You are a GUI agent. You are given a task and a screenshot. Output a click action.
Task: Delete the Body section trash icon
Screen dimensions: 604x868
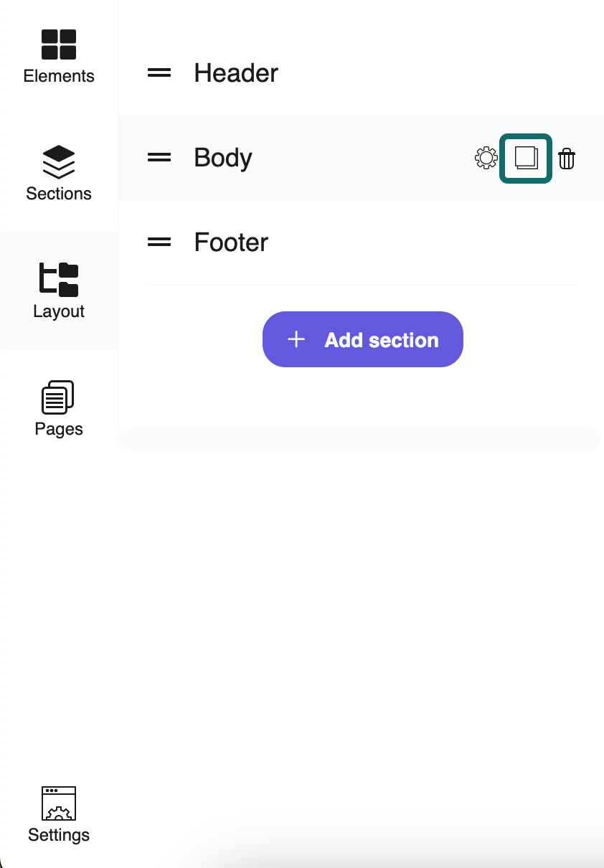(x=567, y=158)
